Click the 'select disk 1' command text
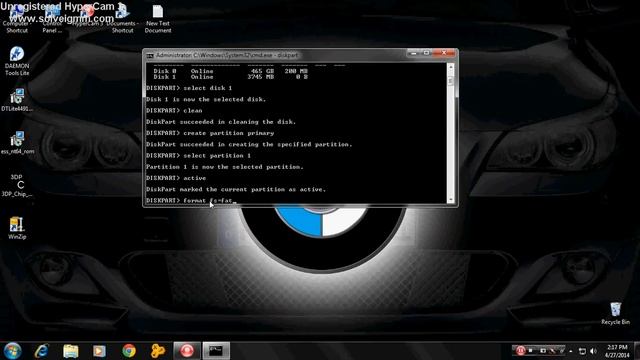Viewport: 640px width, 360px height. (207, 88)
